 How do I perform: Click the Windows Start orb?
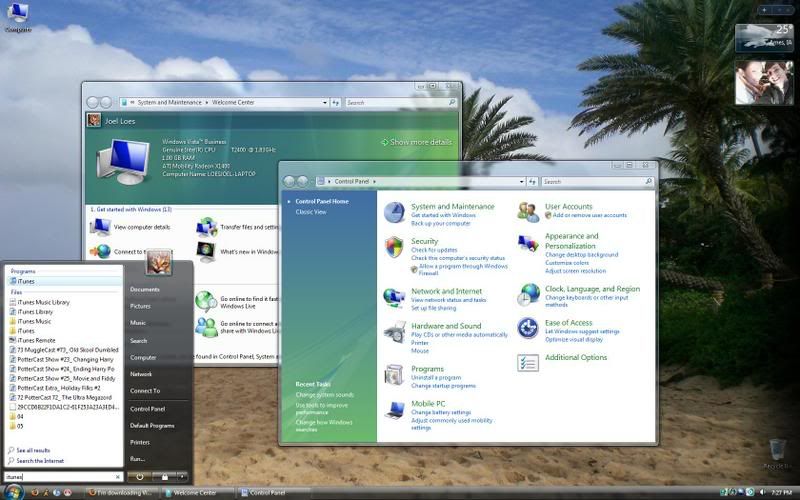click(14, 492)
